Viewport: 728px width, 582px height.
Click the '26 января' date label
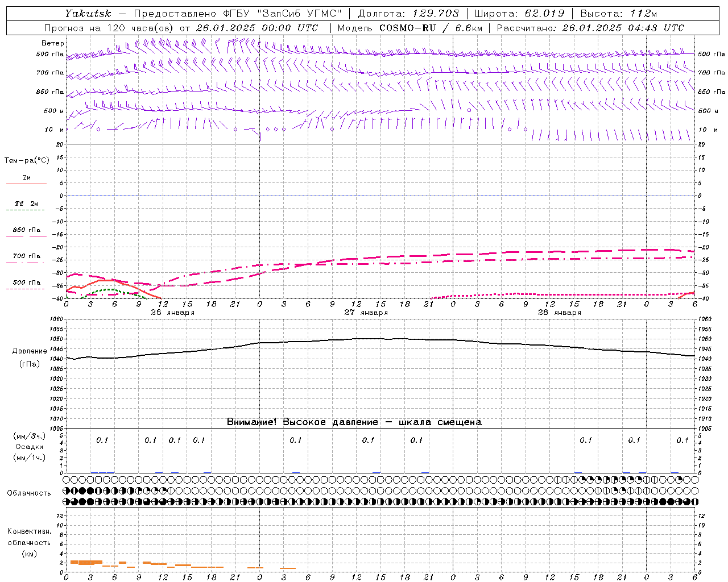click(172, 313)
